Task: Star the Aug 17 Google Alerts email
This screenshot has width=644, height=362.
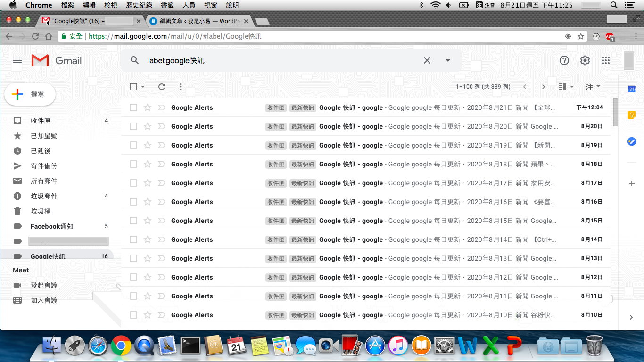Action: (x=148, y=183)
